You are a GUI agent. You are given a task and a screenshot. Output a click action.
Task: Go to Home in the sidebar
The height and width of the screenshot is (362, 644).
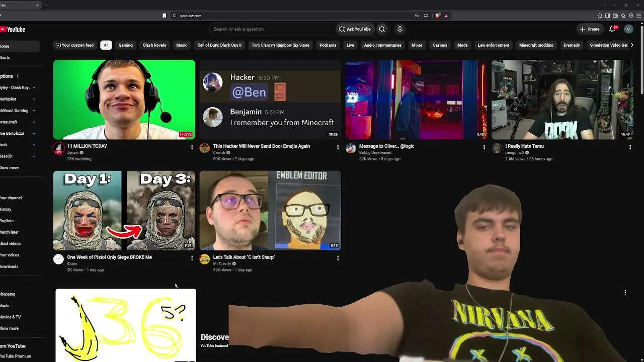pyautogui.click(x=20, y=46)
